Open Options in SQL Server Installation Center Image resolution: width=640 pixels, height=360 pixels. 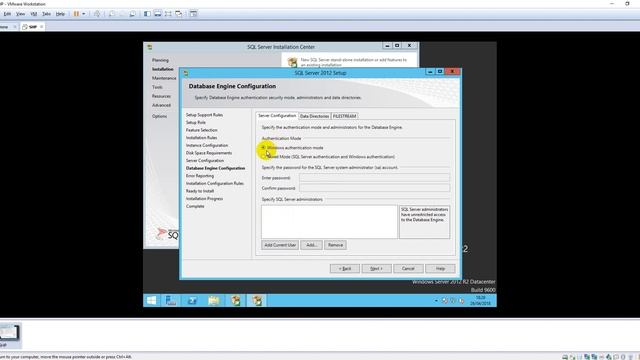point(159,116)
